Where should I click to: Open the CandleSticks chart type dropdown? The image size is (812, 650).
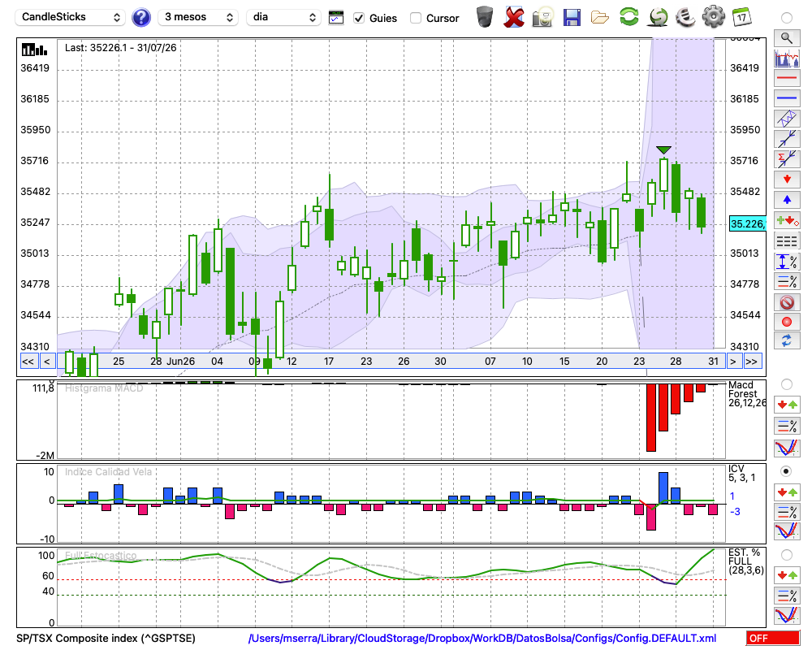tap(71, 17)
